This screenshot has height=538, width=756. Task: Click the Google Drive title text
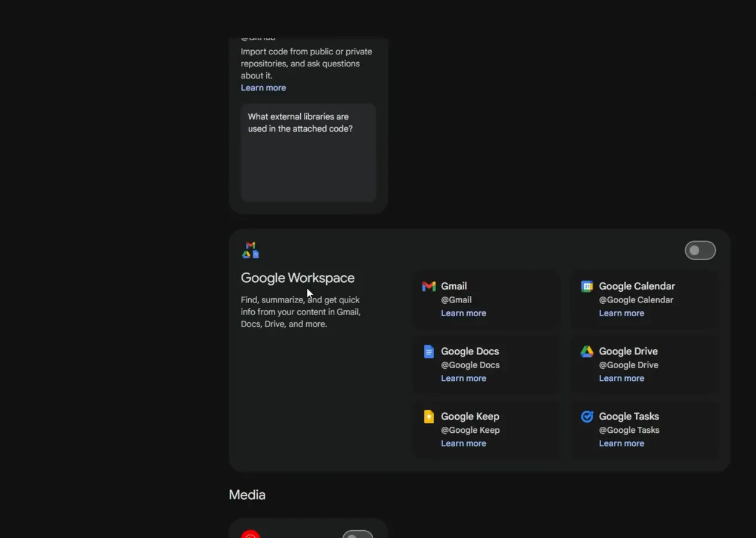[x=629, y=351]
